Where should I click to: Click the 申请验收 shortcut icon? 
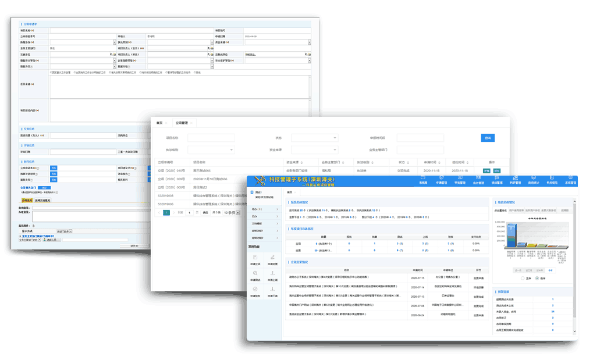(x=256, y=291)
